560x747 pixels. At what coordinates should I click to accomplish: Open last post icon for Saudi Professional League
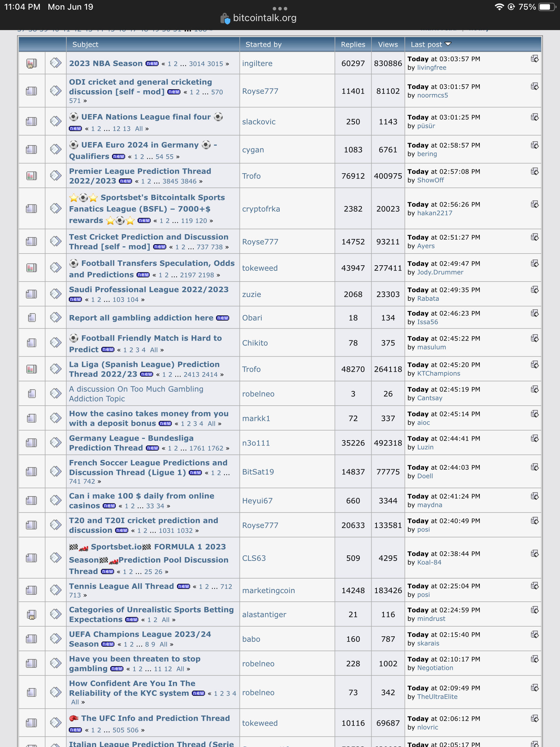pos(535,290)
